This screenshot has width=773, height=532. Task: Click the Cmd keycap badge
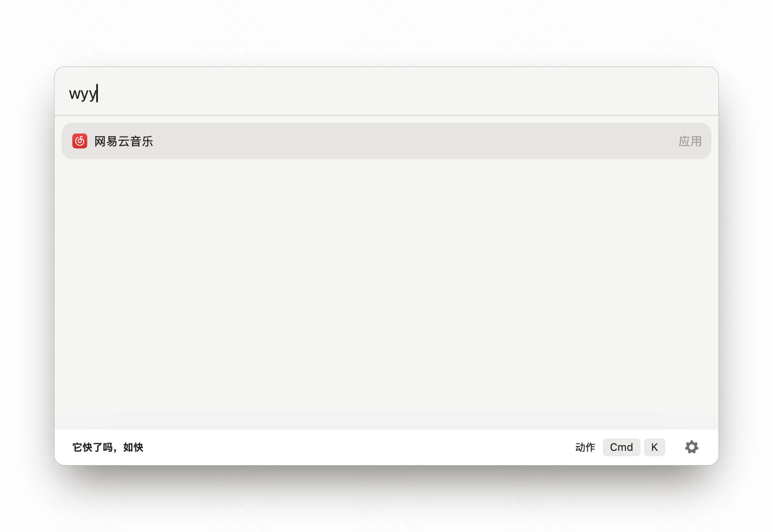pos(621,447)
